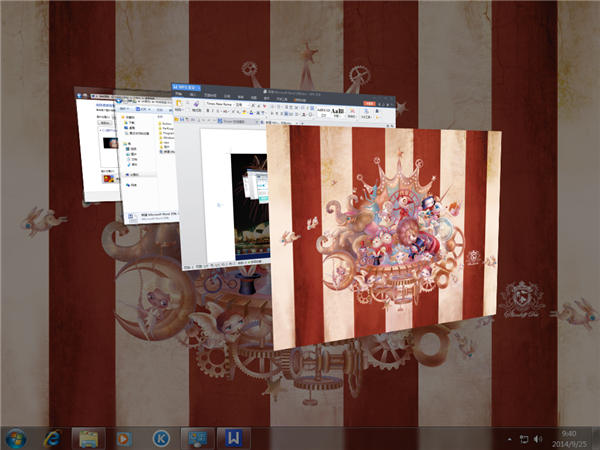Open the volume icon in the system tray

click(x=540, y=439)
